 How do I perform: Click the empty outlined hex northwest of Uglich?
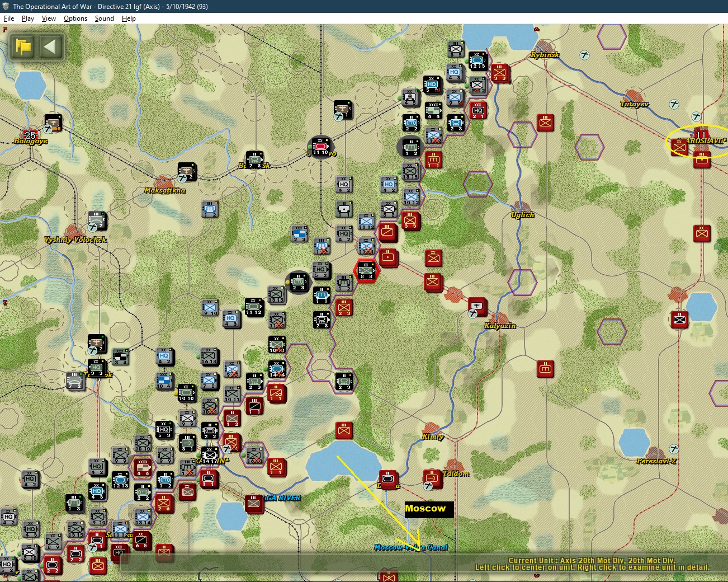coord(478,184)
